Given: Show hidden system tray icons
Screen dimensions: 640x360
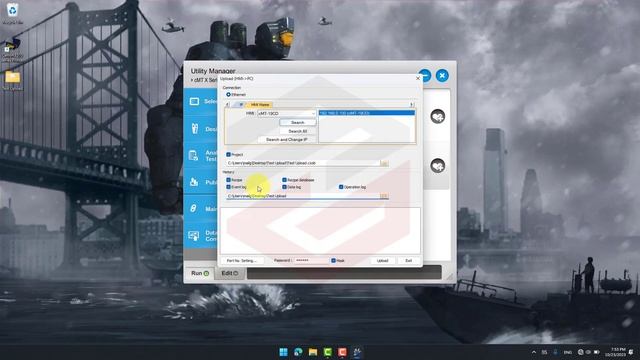Looking at the screenshot, I should tap(533, 352).
